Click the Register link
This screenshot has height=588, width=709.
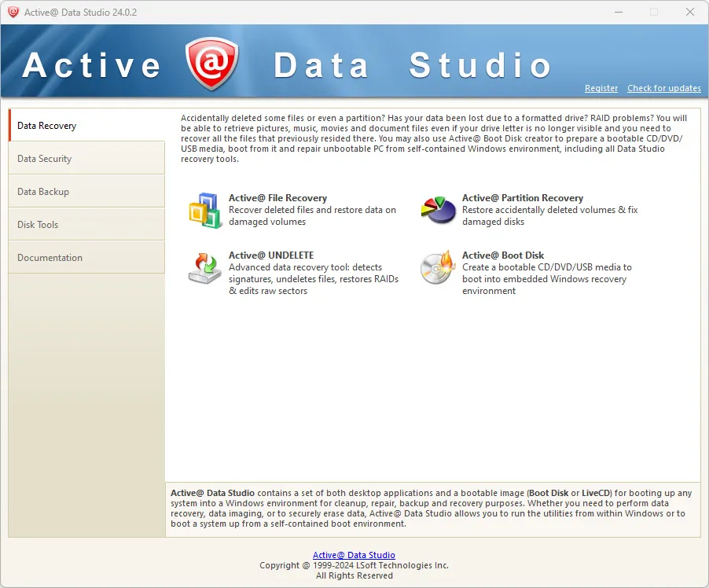click(x=601, y=88)
